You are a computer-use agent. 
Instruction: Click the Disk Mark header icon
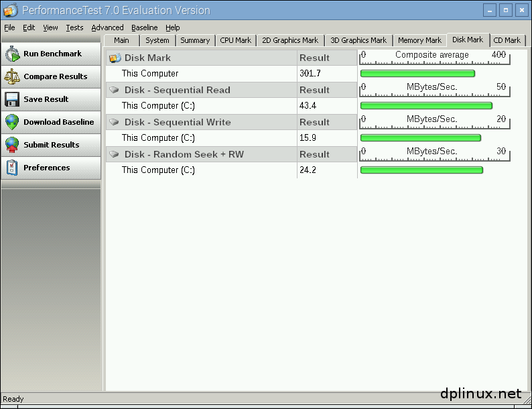[115, 58]
